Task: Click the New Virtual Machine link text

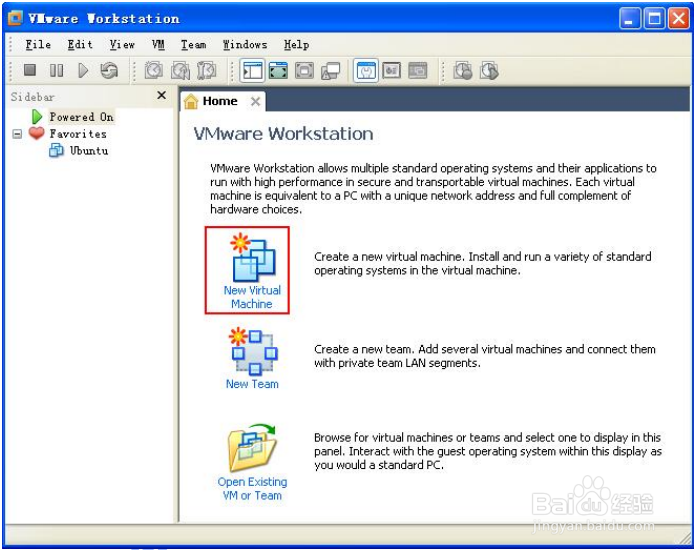Action: [x=252, y=297]
